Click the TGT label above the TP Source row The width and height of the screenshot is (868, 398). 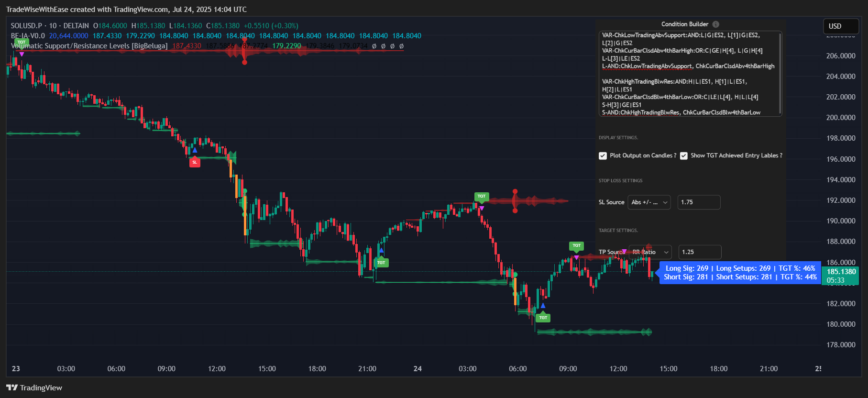(x=577, y=246)
